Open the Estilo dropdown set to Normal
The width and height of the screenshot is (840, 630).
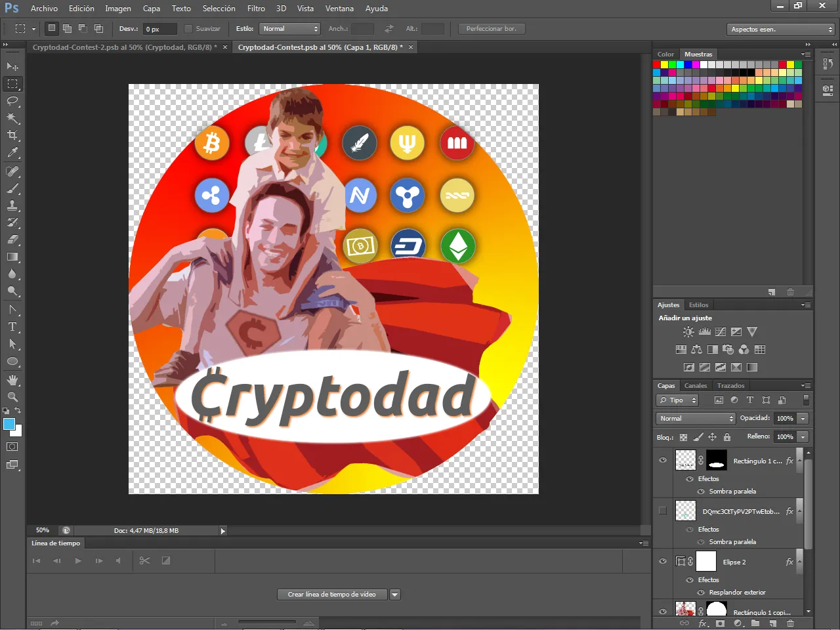tap(289, 29)
